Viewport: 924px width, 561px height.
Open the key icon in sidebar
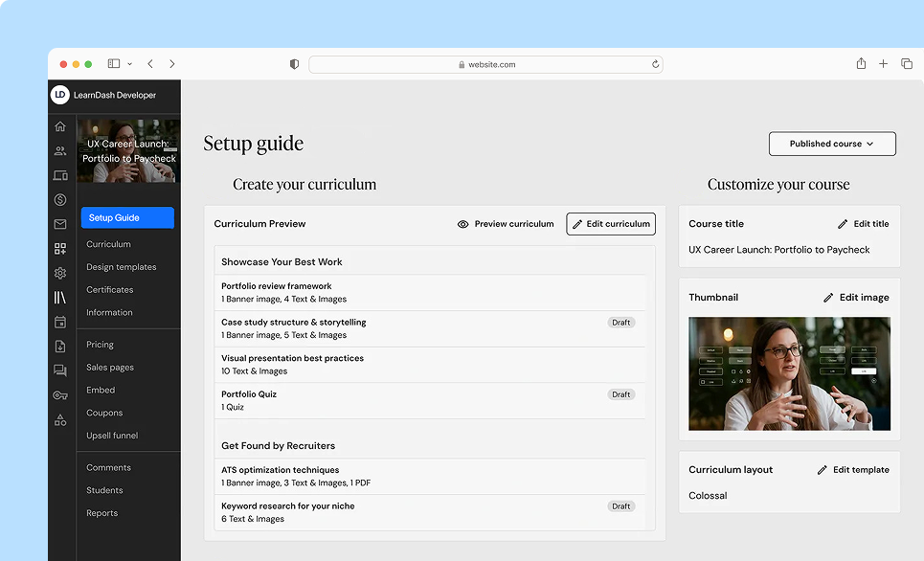pyautogui.click(x=60, y=395)
